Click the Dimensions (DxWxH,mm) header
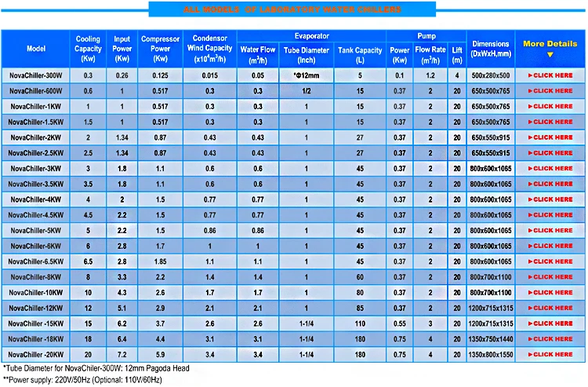 click(491, 49)
